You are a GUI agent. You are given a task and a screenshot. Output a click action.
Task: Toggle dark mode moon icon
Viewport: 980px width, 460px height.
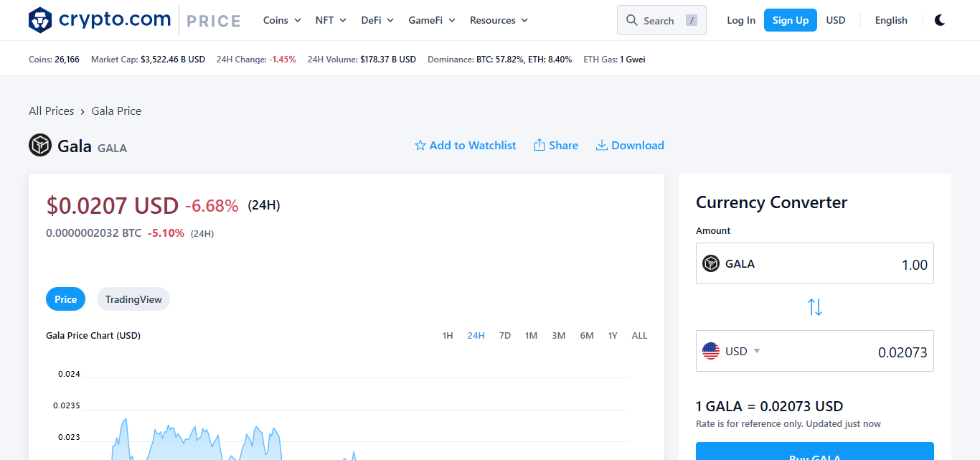pos(940,20)
